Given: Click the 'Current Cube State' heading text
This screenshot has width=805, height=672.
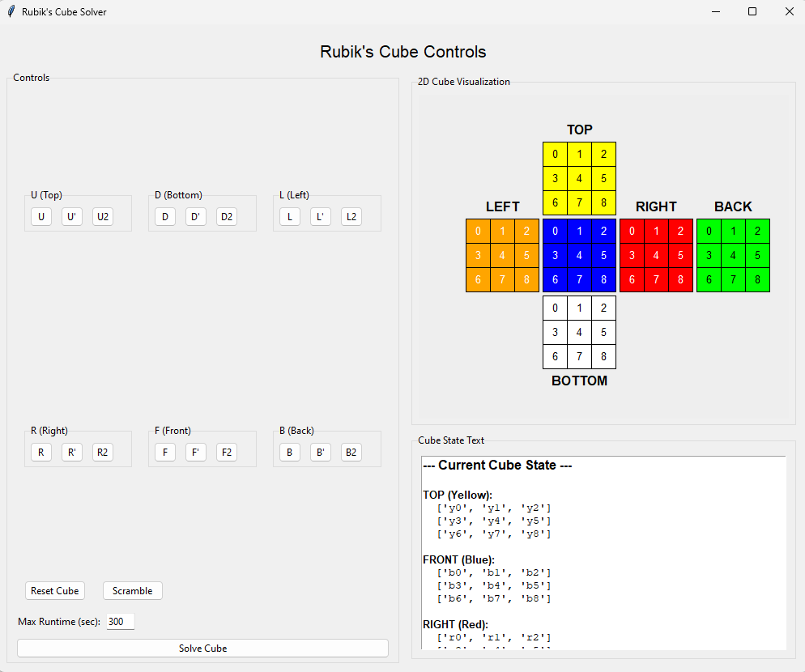Looking at the screenshot, I should [x=497, y=465].
